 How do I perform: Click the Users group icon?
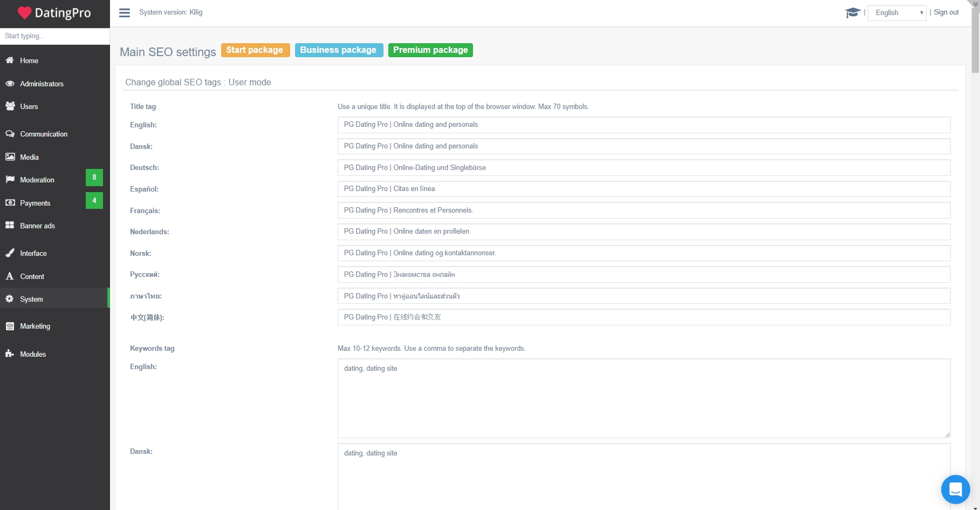point(10,106)
